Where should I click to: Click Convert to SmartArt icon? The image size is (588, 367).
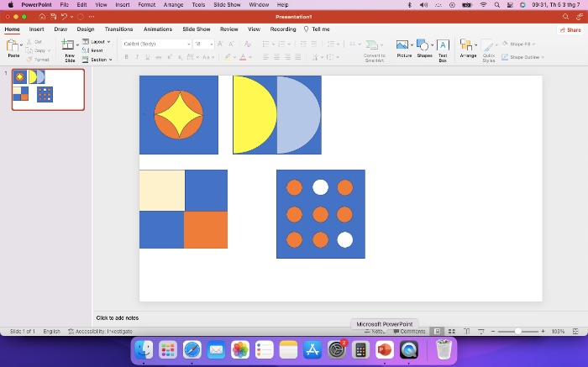371,45
